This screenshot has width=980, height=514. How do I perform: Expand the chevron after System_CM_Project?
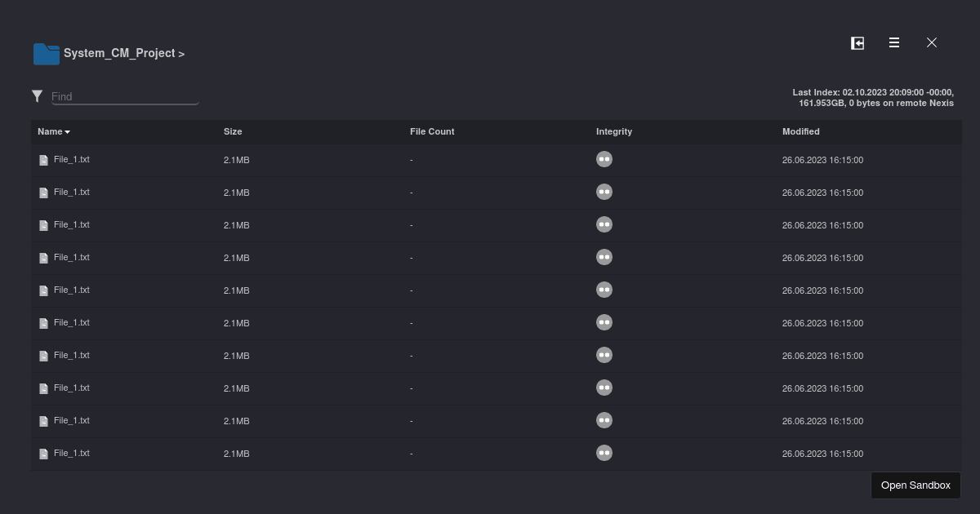[181, 54]
